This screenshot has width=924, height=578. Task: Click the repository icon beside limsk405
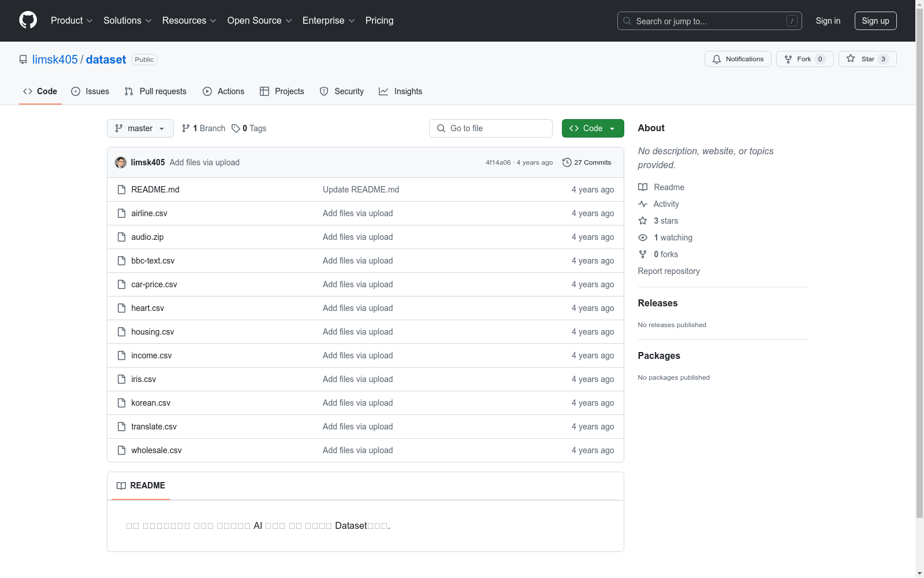[x=23, y=60]
